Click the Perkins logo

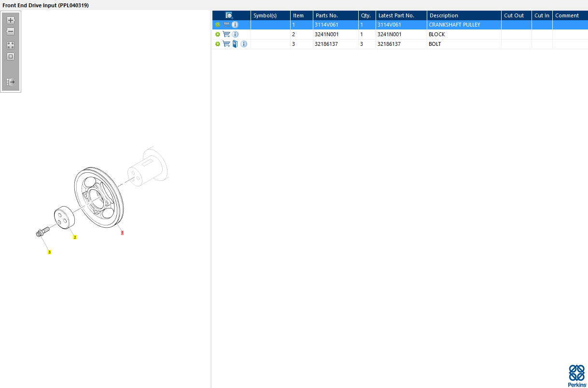pos(577,375)
